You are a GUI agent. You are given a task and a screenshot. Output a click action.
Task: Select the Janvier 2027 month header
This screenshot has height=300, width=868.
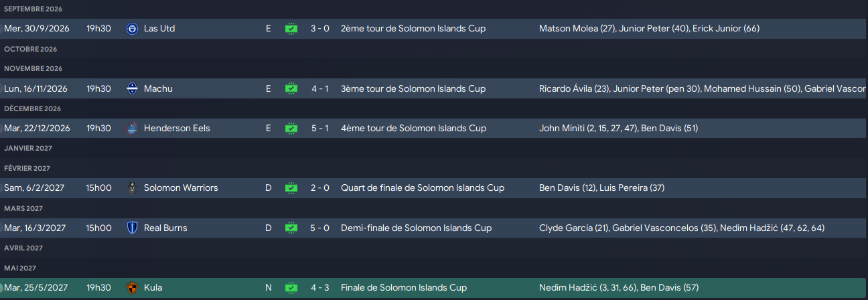tap(28, 148)
